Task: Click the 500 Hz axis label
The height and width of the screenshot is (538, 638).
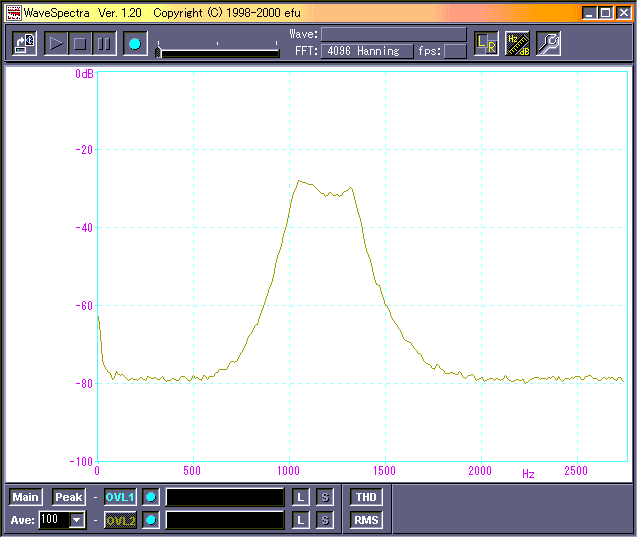Action: tap(192, 471)
